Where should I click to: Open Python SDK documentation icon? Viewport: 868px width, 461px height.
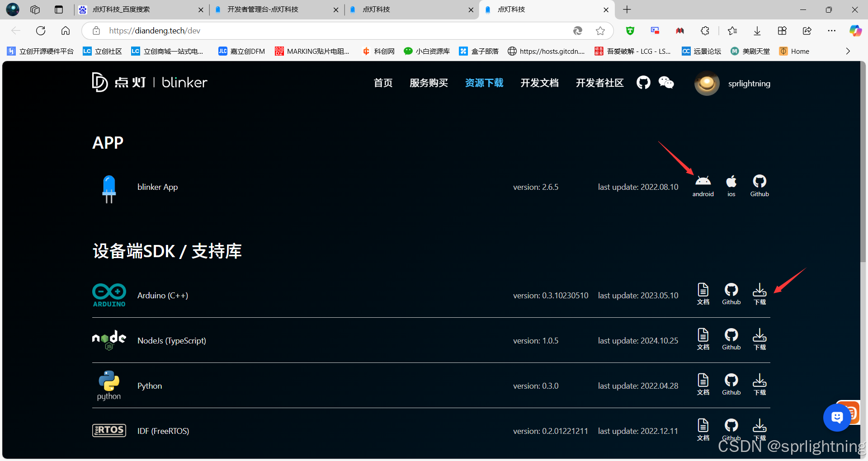pos(703,384)
